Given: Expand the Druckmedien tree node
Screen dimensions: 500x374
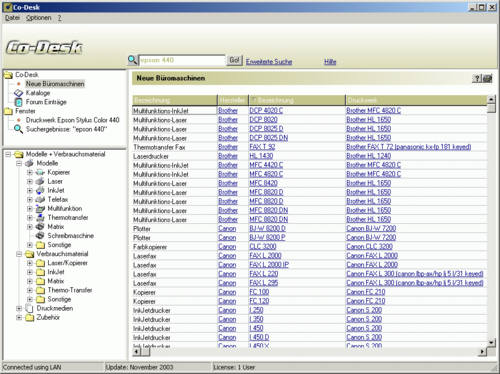Looking at the screenshot, I should [x=19, y=308].
